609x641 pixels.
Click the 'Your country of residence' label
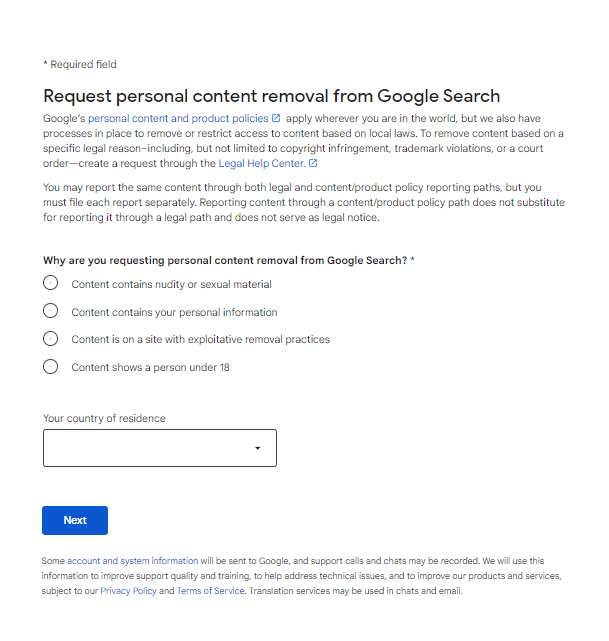tap(104, 418)
